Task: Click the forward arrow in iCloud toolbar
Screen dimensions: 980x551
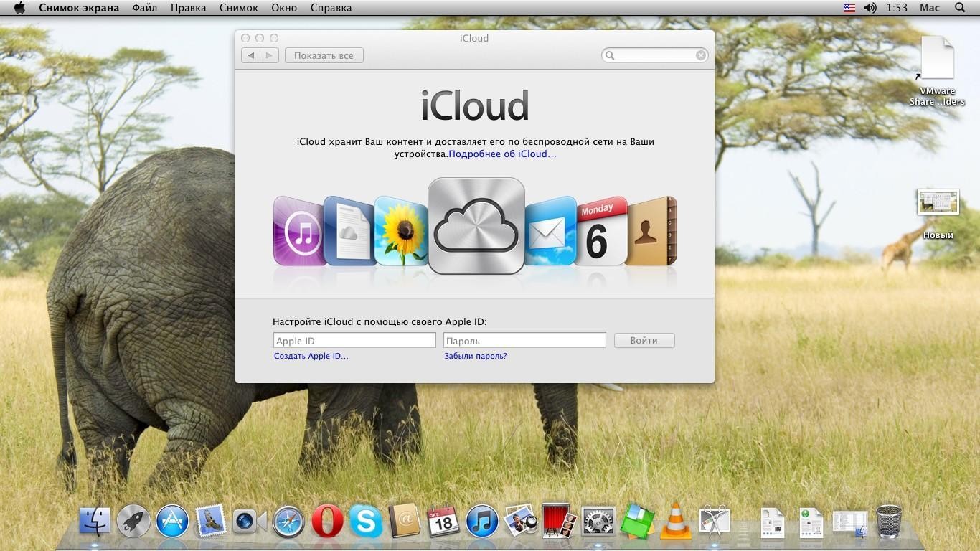Action: (269, 55)
